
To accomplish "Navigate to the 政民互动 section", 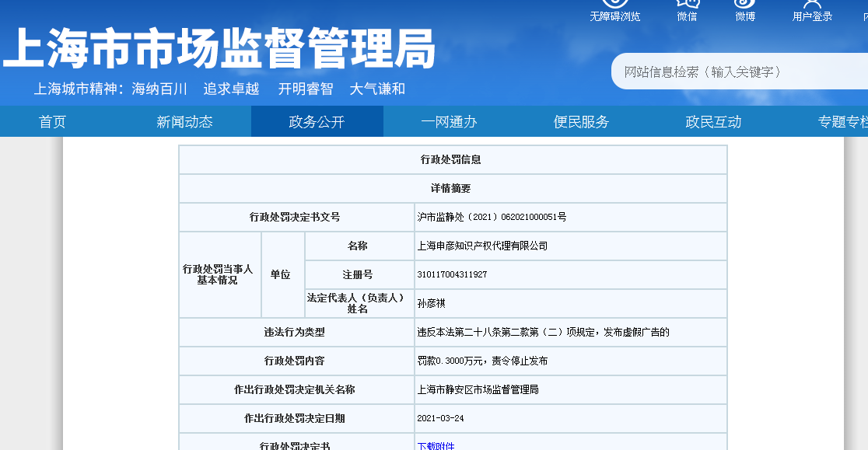I will [x=713, y=122].
